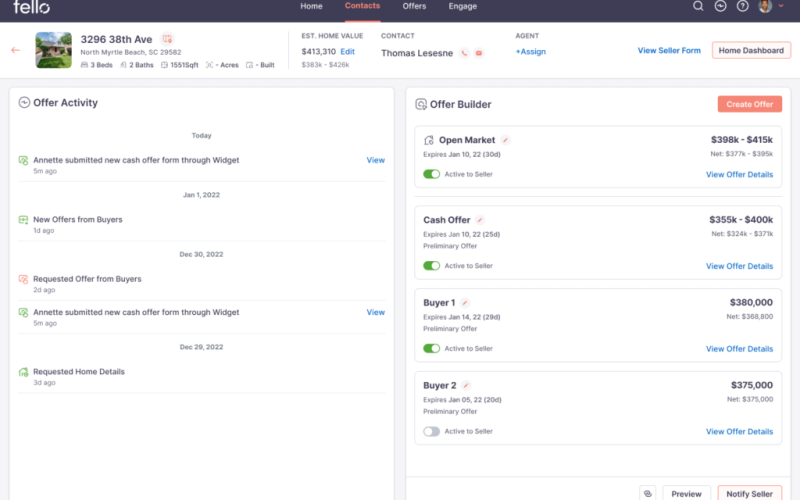
Task: Click the copy link icon beside Preview
Action: tap(647, 493)
